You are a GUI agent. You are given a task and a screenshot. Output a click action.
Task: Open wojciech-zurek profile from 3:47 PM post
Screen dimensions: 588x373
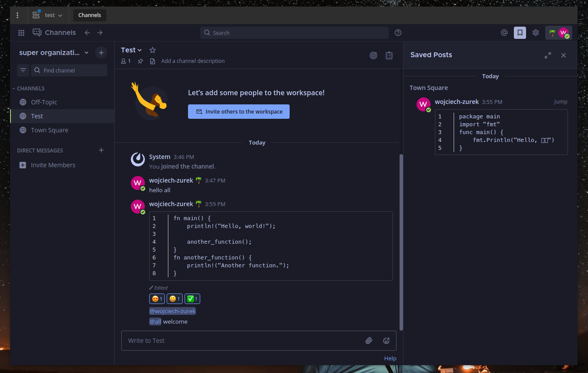[x=171, y=180]
